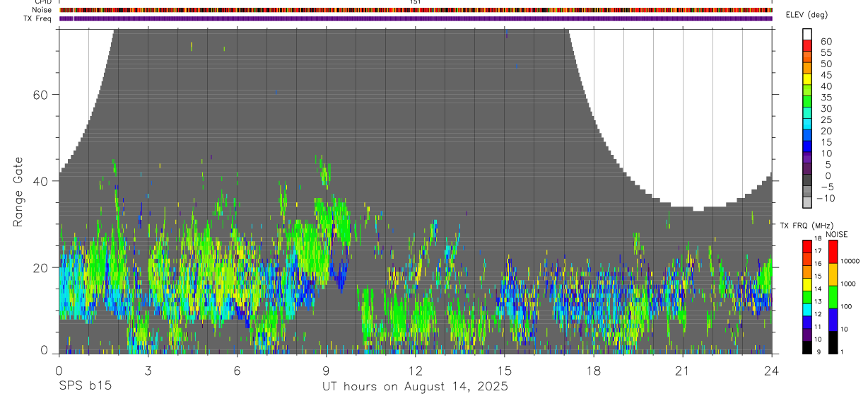Click the 1000 label on NOISE scale

(848, 284)
